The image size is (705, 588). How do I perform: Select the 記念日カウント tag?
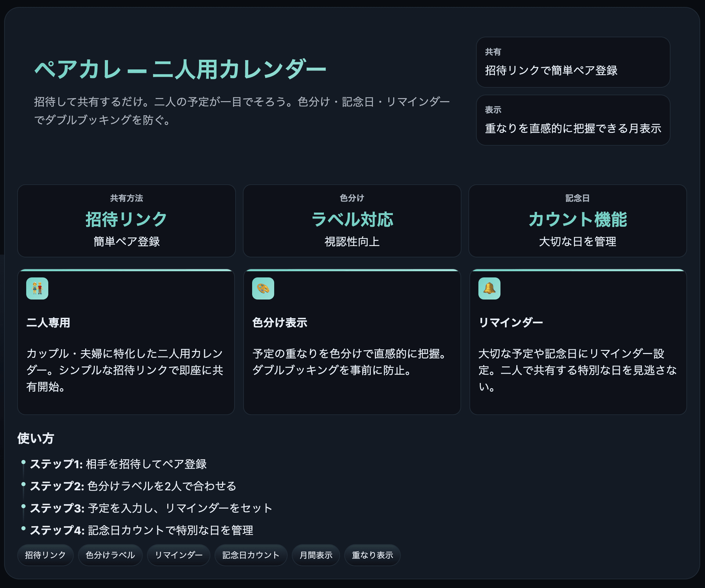point(250,555)
